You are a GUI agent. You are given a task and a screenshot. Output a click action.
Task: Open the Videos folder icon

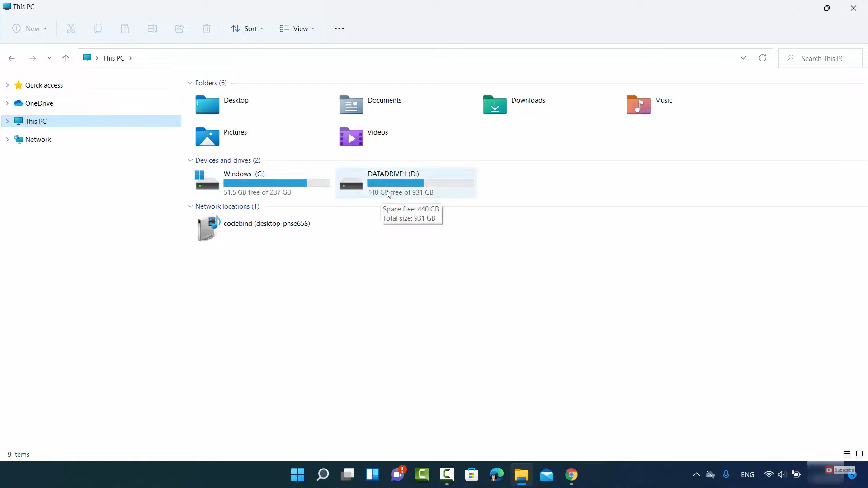351,137
